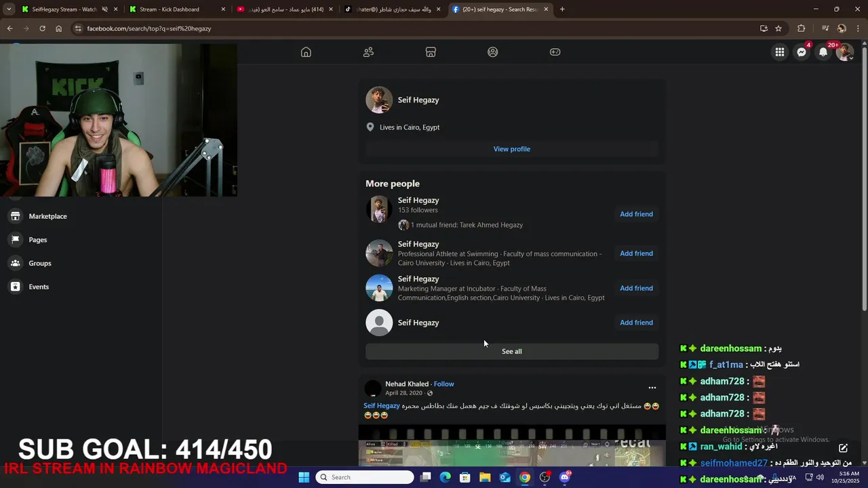Add friend the Marketing Manager Seif Hegazy
The height and width of the screenshot is (488, 868).
click(636, 288)
